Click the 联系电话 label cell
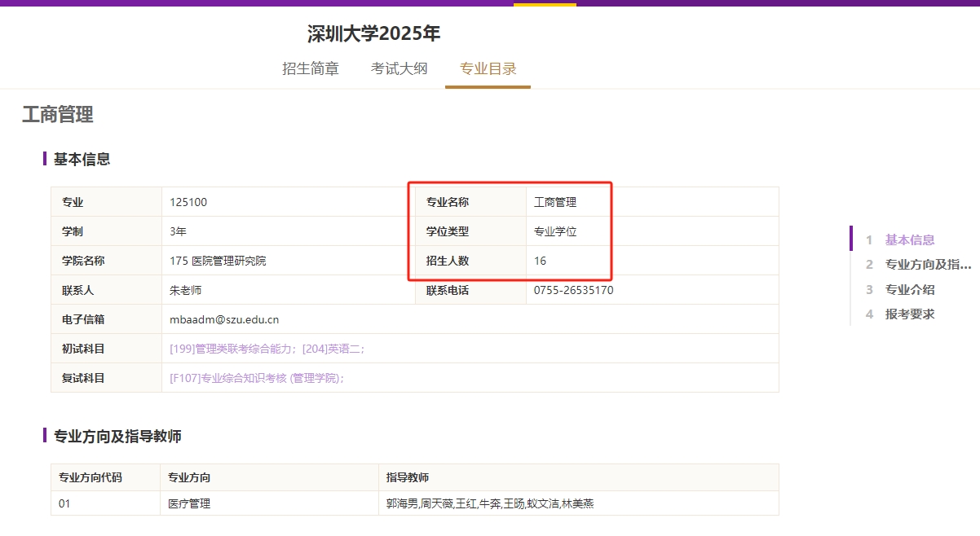The height and width of the screenshot is (536, 980). [x=470, y=290]
